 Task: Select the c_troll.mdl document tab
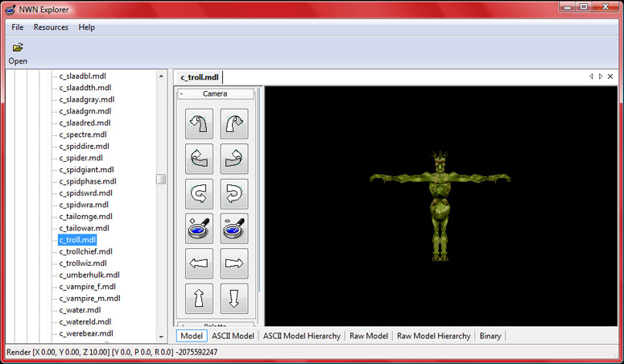coord(200,77)
